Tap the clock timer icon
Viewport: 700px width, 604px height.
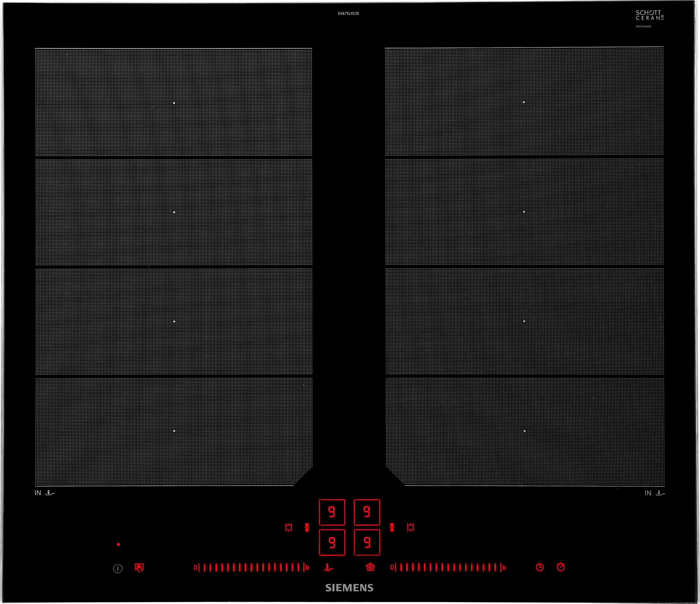coord(540,567)
